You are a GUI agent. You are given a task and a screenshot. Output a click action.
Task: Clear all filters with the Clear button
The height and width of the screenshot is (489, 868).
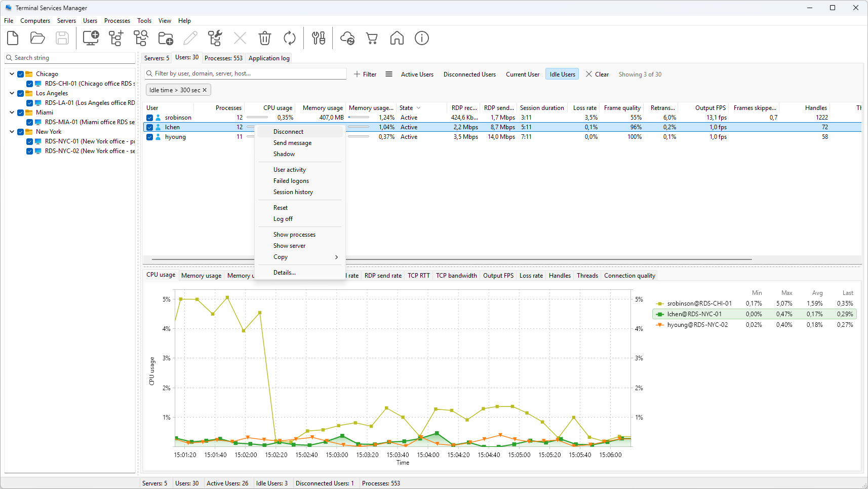pos(597,74)
